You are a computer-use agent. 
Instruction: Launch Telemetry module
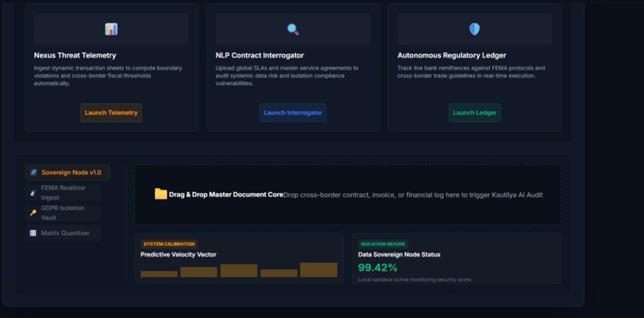point(111,113)
